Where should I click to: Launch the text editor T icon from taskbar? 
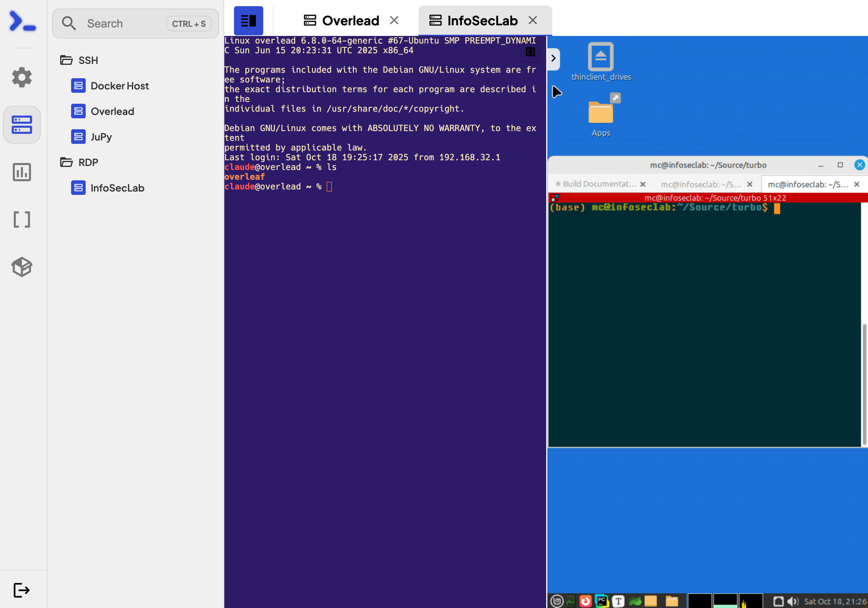point(618,601)
